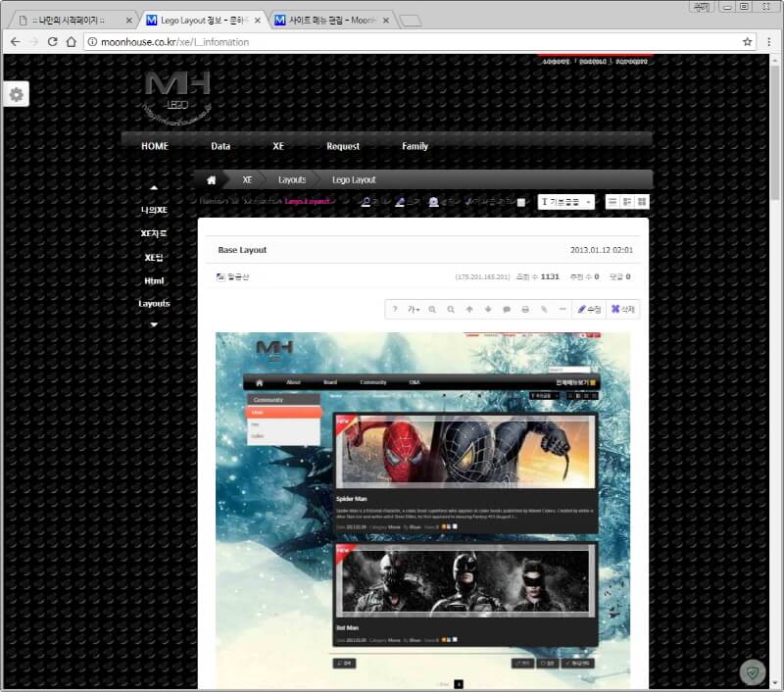The height and width of the screenshot is (692, 784).
Task: Open the 기본글꼴 font dropdown
Action: tap(566, 202)
